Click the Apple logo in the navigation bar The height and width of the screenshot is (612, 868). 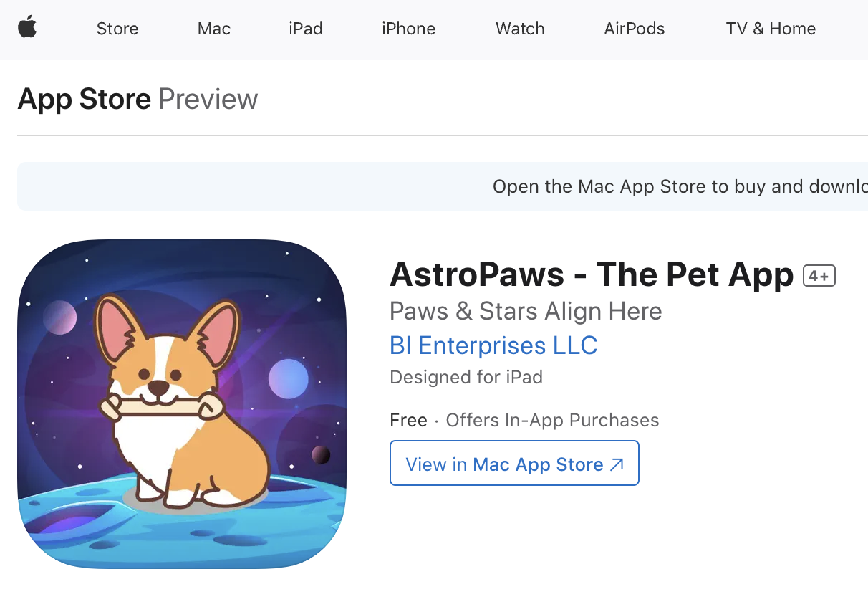pos(27,28)
